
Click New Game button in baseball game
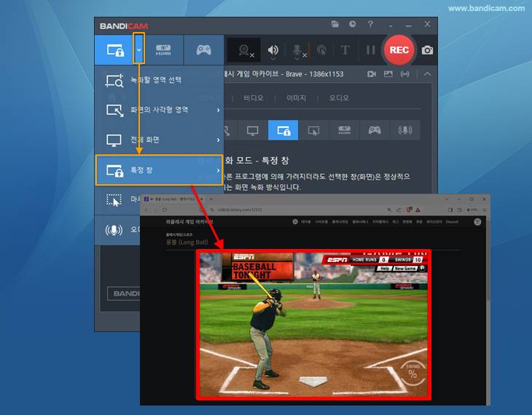pyautogui.click(x=404, y=269)
